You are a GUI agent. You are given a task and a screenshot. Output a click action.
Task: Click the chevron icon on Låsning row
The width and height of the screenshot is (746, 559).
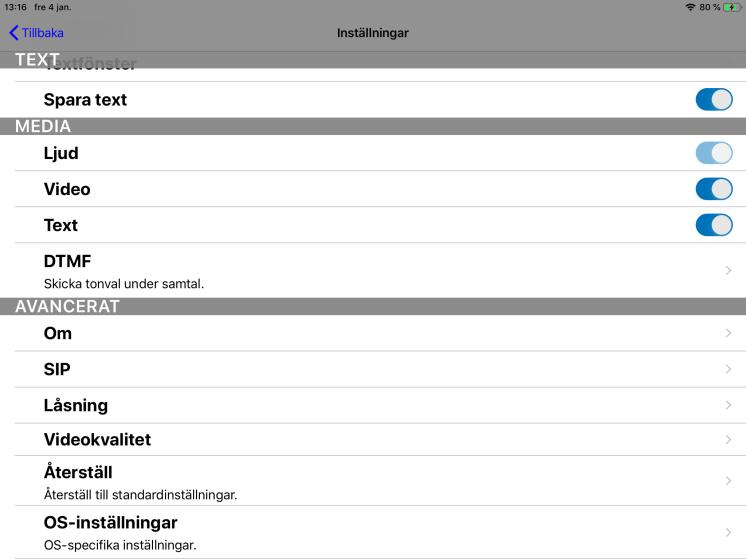pos(728,405)
